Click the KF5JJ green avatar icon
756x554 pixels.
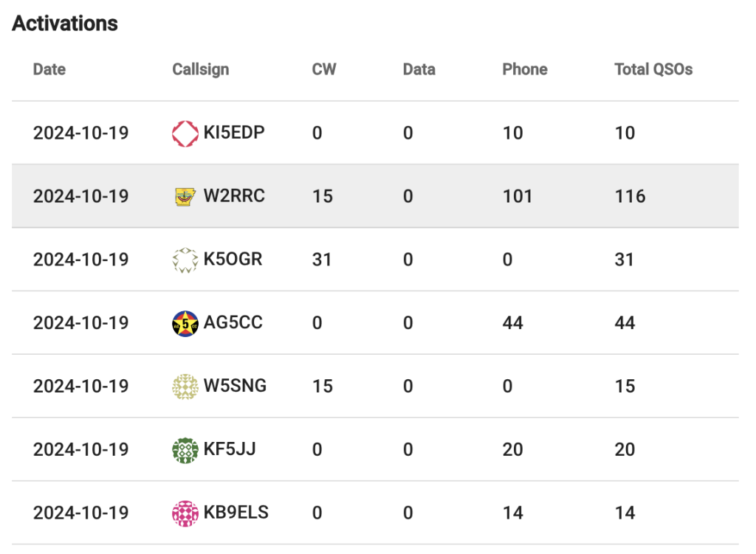coord(185,450)
